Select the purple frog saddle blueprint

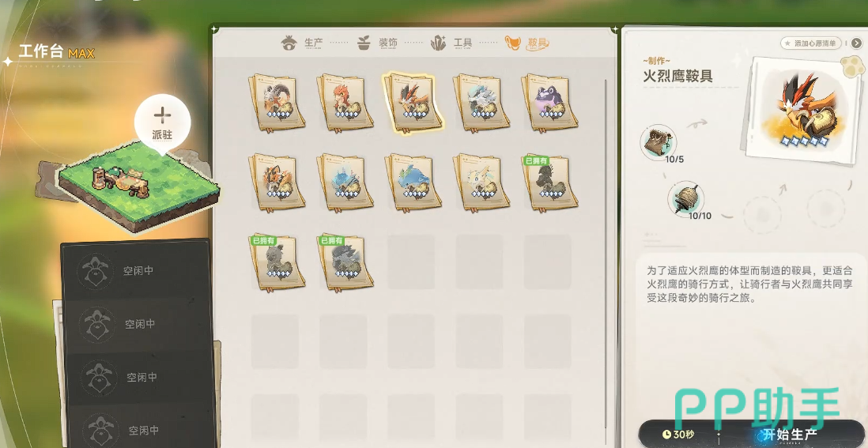point(549,103)
